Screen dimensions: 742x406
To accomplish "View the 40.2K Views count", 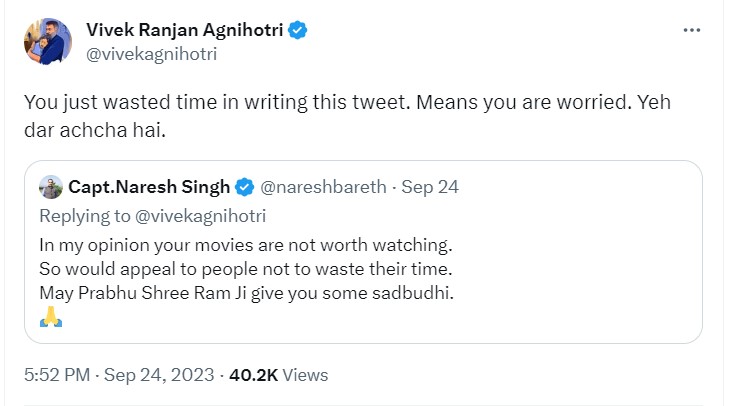I will click(279, 375).
